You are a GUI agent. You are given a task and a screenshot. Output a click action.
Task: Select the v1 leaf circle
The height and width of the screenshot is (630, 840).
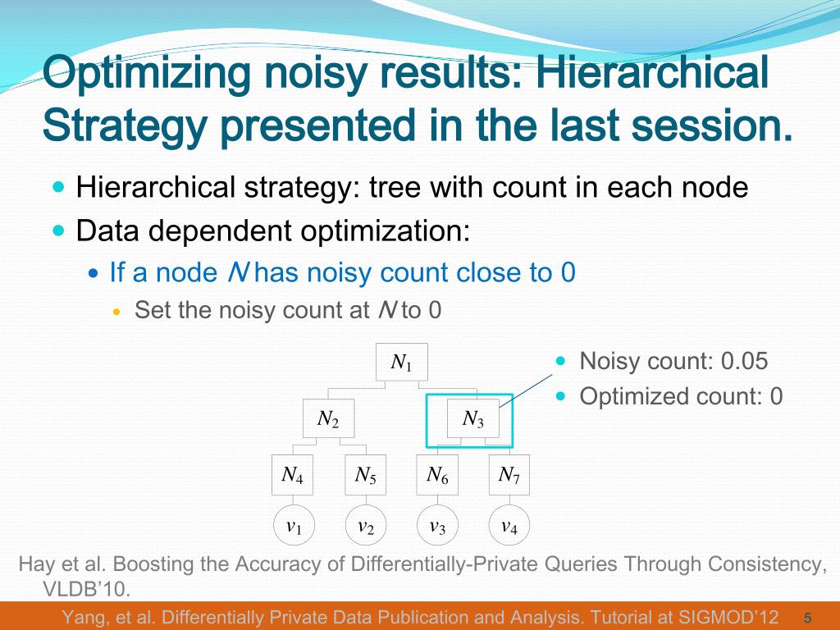[294, 525]
